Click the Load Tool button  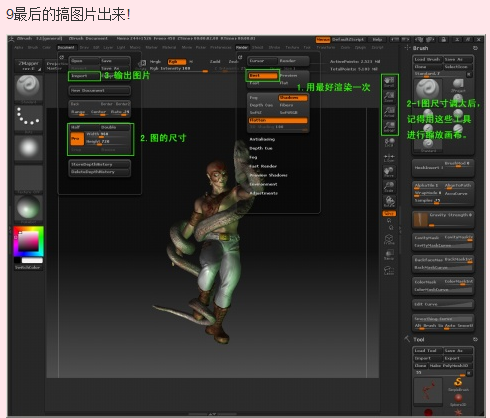point(428,351)
